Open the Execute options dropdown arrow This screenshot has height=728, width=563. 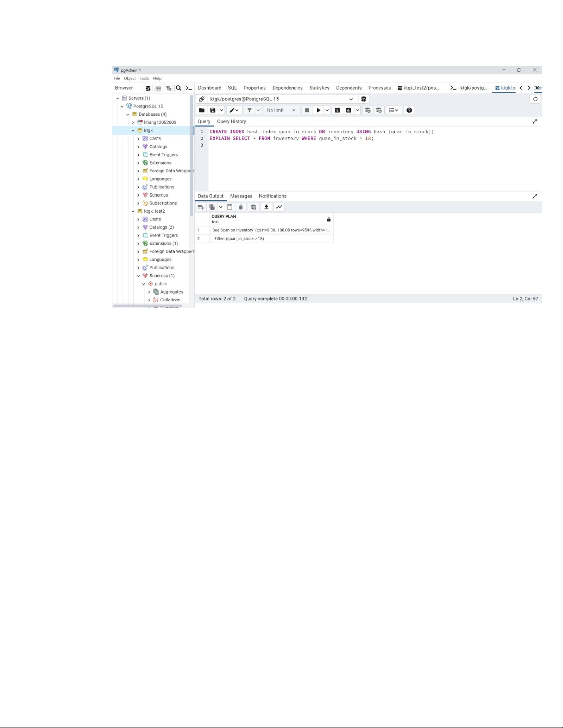coord(327,110)
